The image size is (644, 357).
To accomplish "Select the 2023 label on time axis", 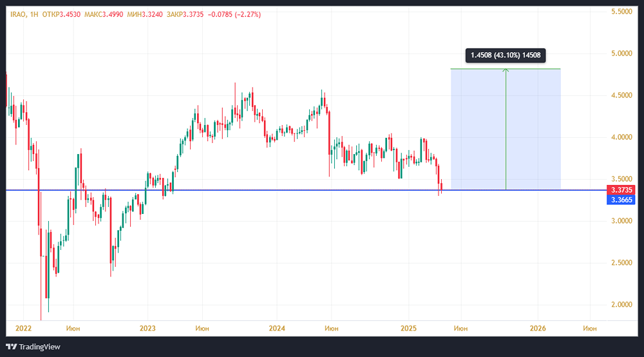I will click(147, 329).
